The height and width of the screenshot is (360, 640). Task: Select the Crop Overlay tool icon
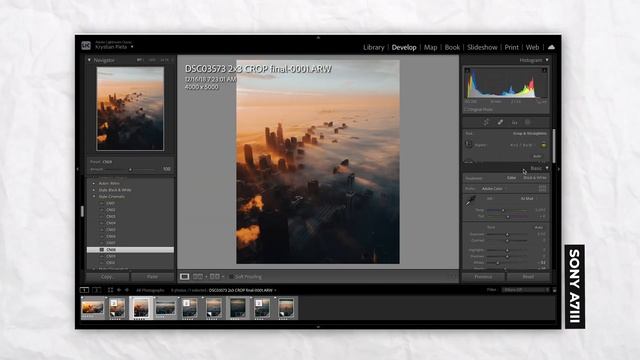(486, 122)
